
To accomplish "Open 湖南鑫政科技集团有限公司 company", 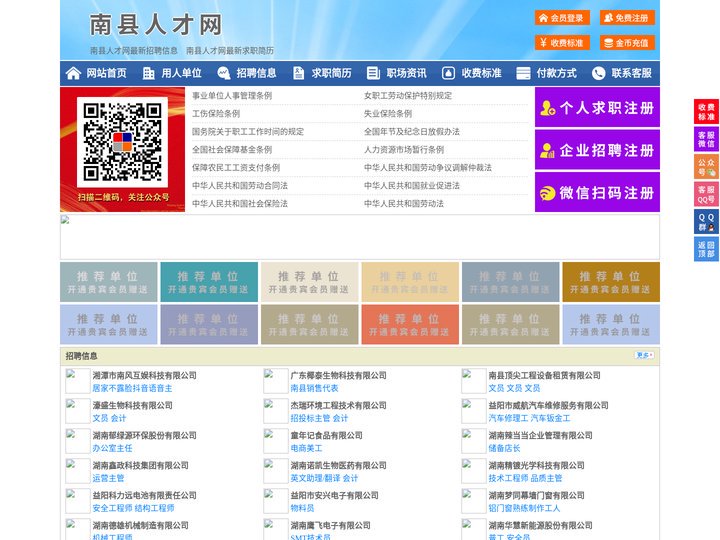I will click(141, 465).
